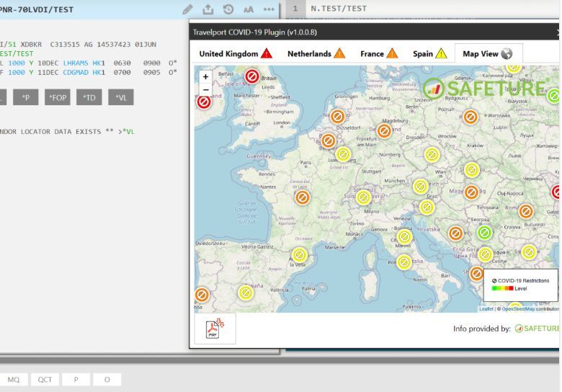Click orange marker over Portugal near Lisboa
Viewport: 562px width, 392px height.
[202, 295]
